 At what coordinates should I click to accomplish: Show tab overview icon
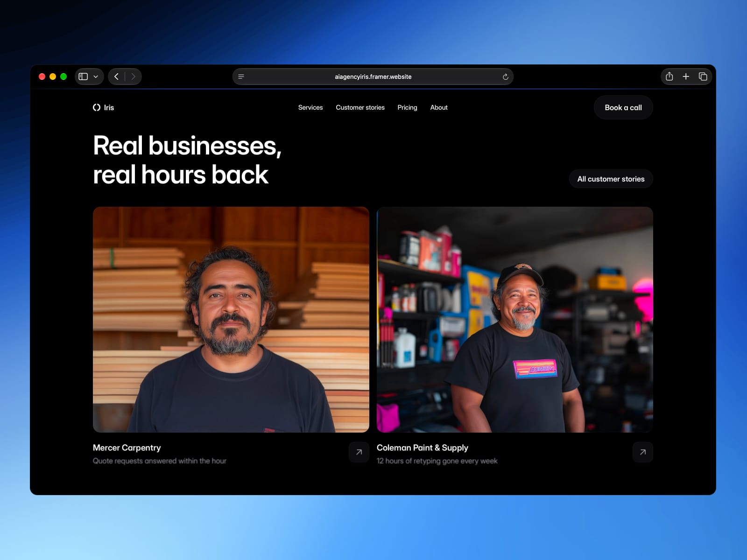tap(703, 77)
